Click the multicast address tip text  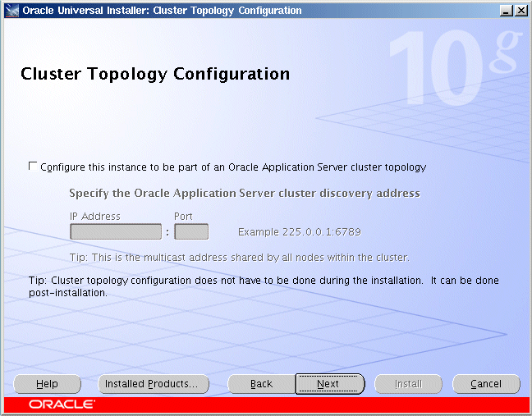coord(240,258)
